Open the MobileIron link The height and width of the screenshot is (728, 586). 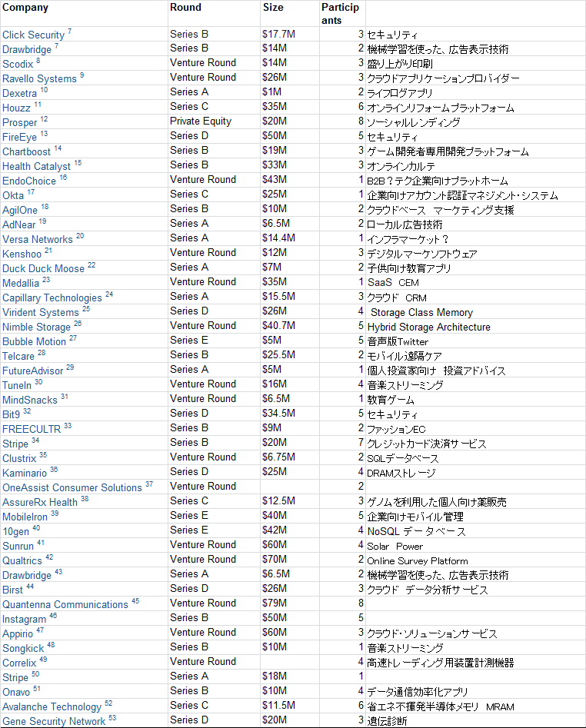[x=25, y=517]
